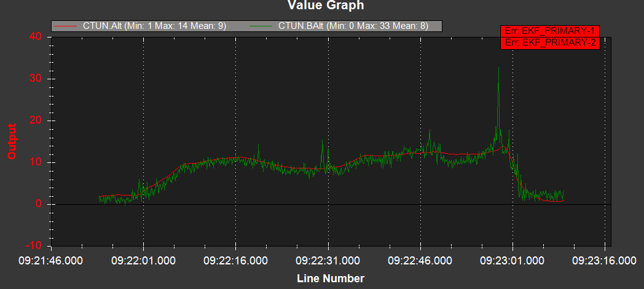Click the 09:23:16.000 time label
Viewport: 644px width, 289px height.
(605, 261)
